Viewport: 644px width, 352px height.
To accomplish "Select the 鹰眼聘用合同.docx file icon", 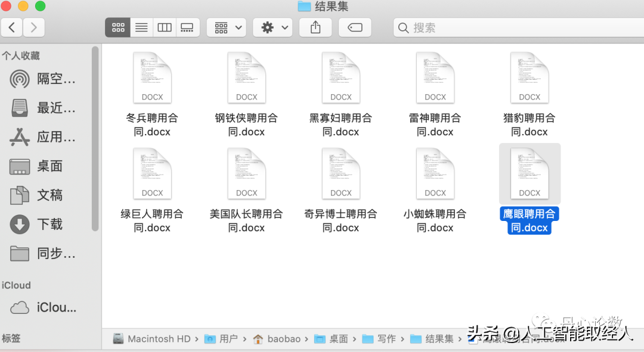I will [530, 173].
